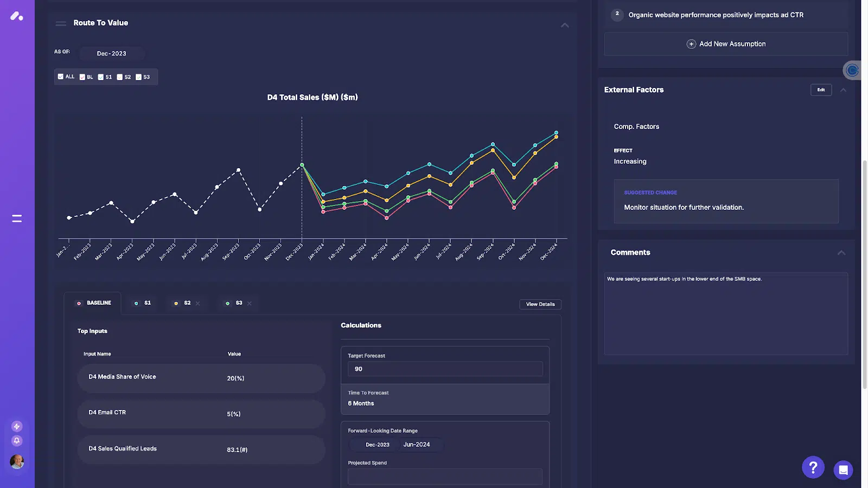
Task: Click the View Details button
Action: pyautogui.click(x=540, y=304)
